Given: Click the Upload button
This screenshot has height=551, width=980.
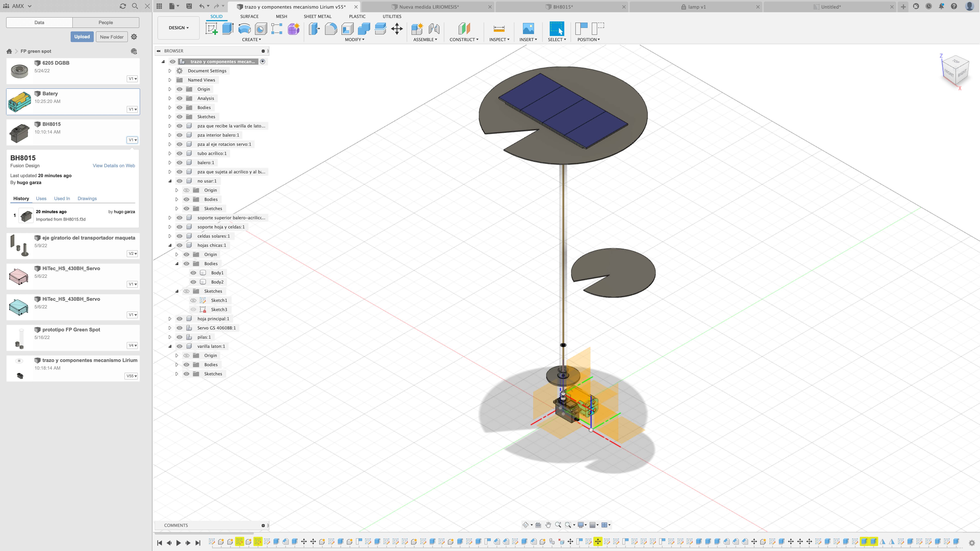Looking at the screenshot, I should coord(82,37).
